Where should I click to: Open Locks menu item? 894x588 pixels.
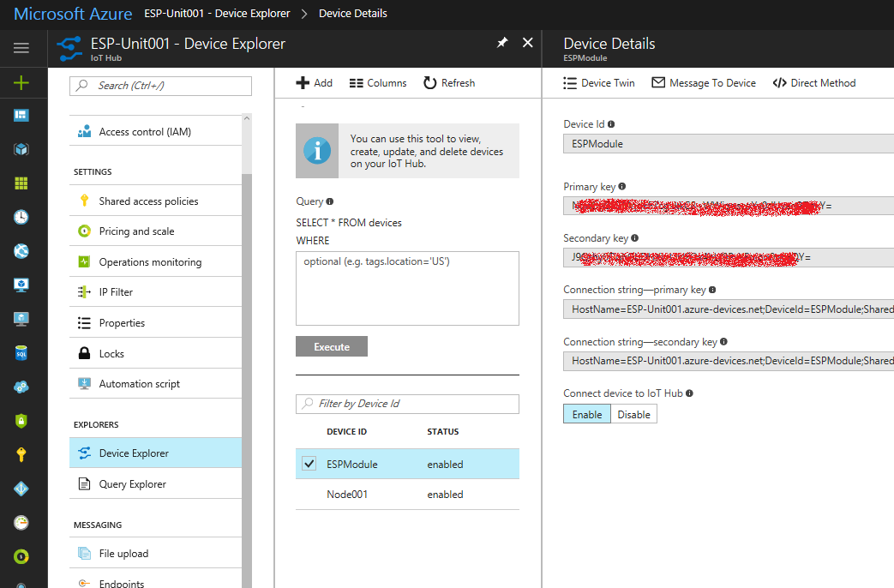click(155, 354)
